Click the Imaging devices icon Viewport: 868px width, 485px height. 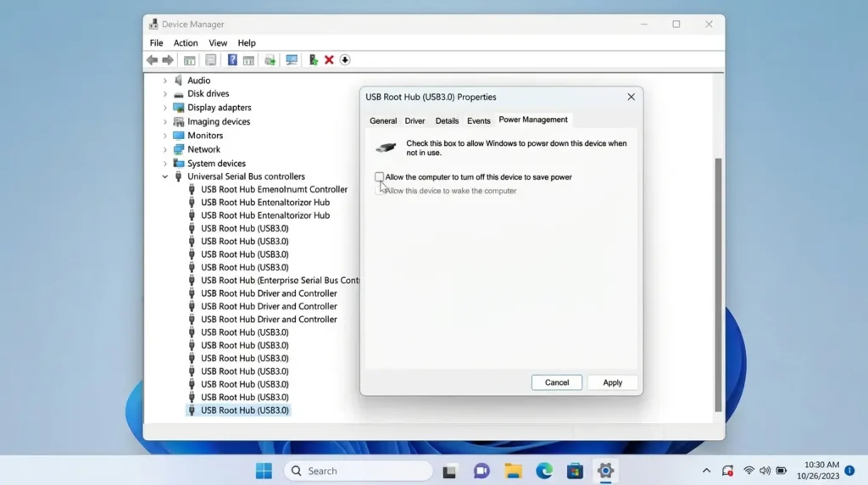(178, 121)
